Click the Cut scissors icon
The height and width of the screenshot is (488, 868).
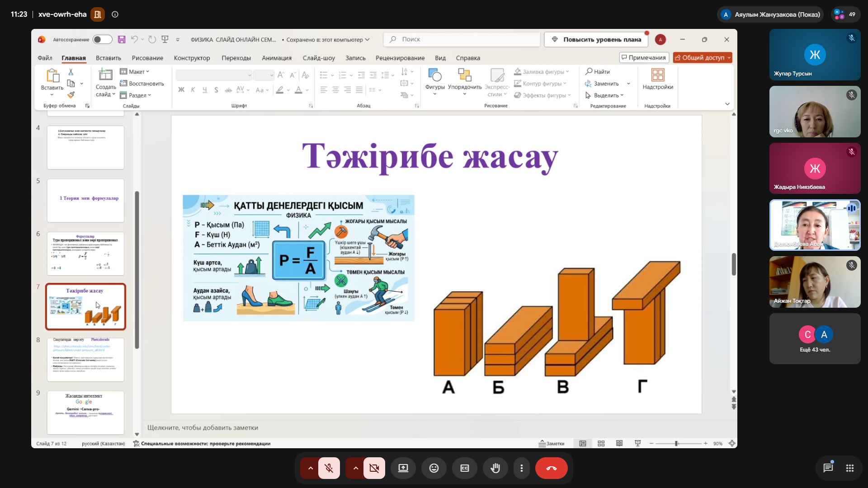point(71,72)
